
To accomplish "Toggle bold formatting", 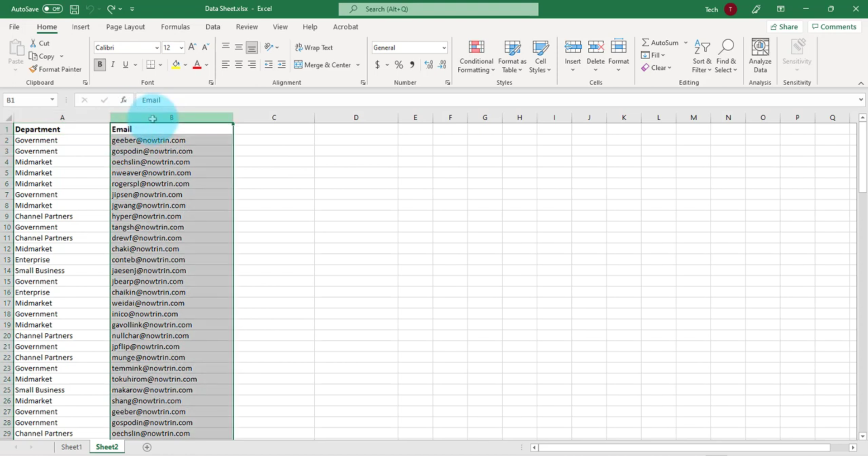I will (x=100, y=65).
